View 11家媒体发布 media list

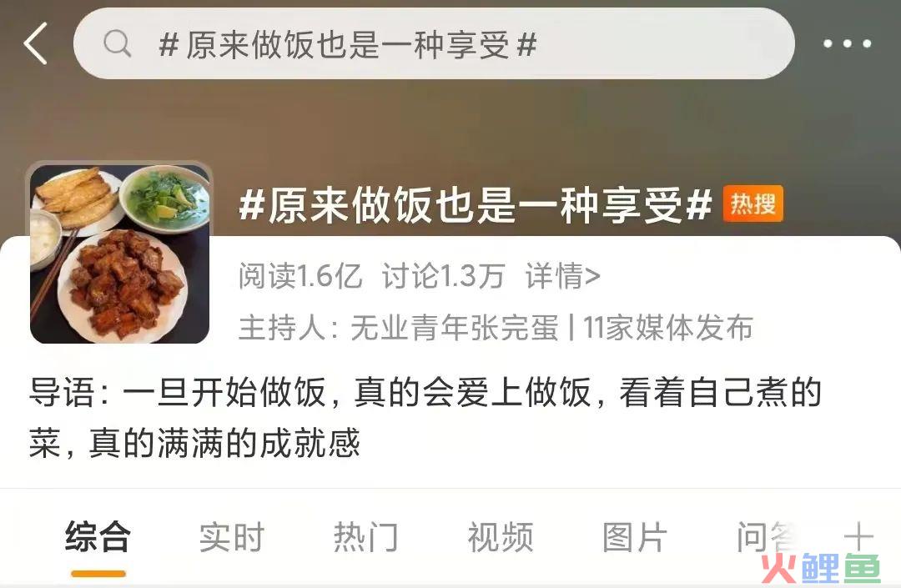(x=667, y=328)
